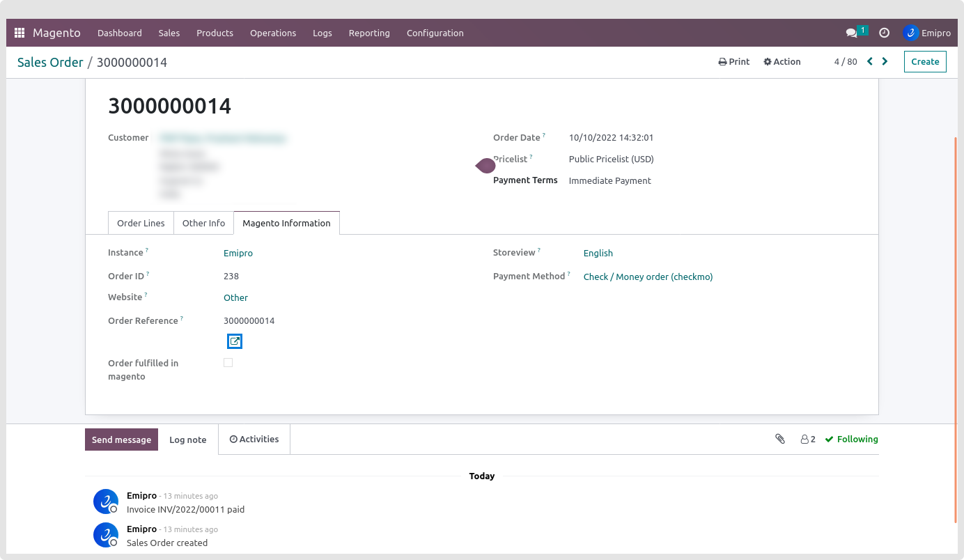The image size is (964, 560).
Task: Switch to the Order Lines tab
Action: pyautogui.click(x=141, y=223)
